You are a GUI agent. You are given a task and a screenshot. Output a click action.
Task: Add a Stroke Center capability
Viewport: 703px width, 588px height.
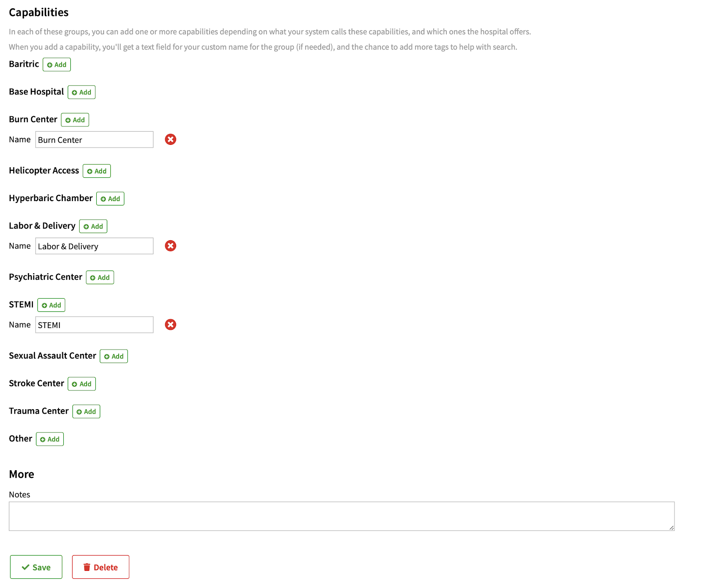coord(82,384)
